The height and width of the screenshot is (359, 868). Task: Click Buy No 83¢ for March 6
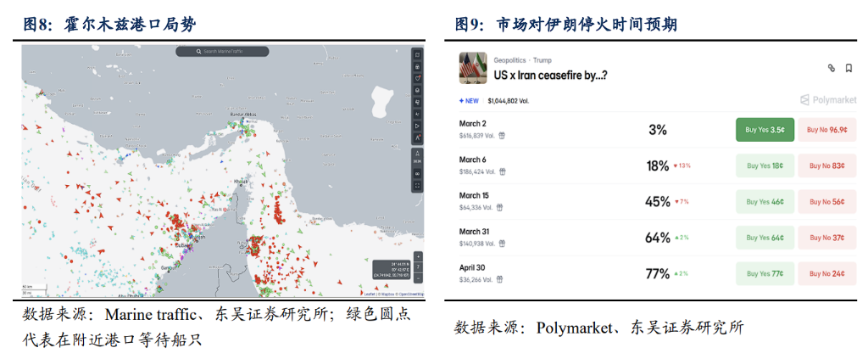point(826,165)
